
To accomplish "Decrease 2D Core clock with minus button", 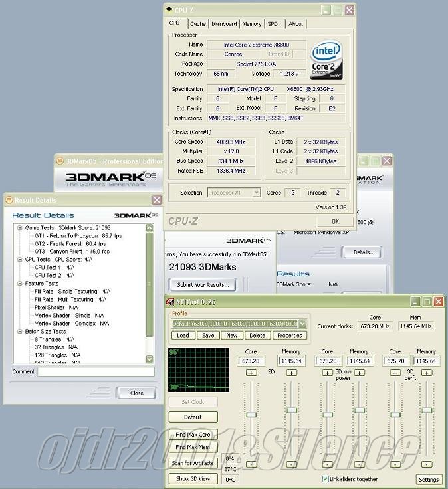I will [251, 464].
